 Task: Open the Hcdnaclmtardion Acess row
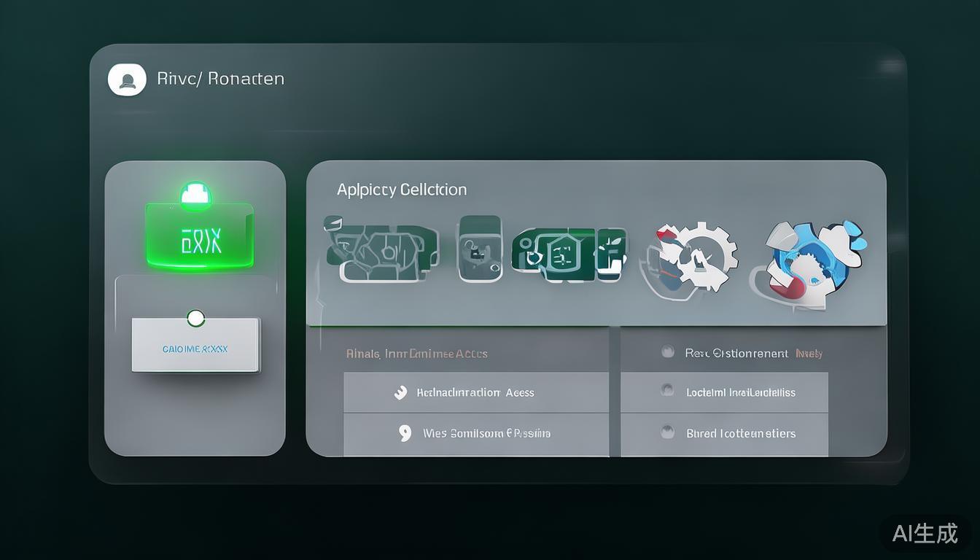click(475, 392)
